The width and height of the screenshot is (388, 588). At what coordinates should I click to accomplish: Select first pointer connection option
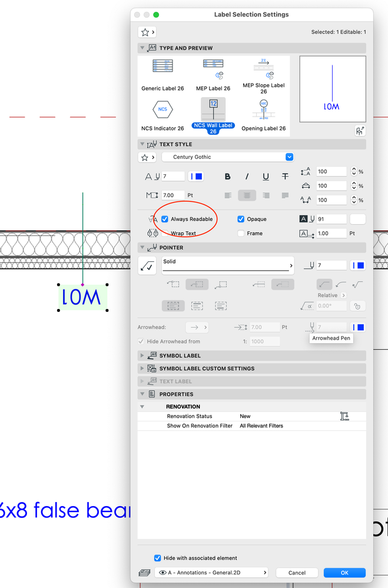[x=173, y=285]
